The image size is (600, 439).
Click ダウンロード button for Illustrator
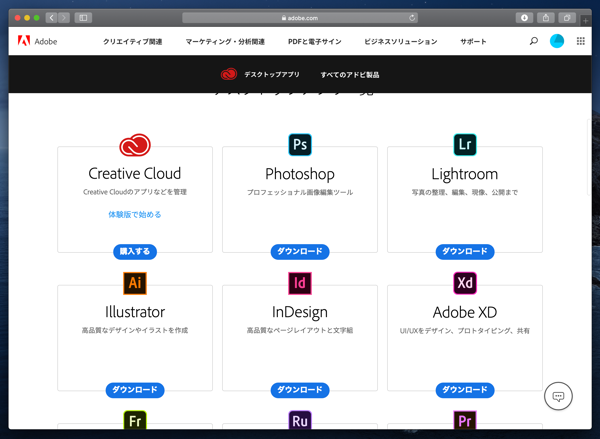[135, 390]
